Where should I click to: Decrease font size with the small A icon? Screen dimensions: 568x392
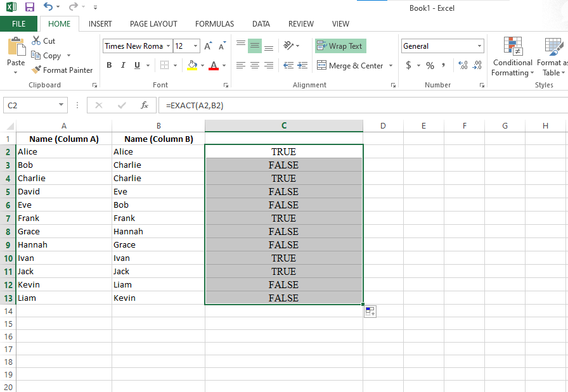click(222, 46)
